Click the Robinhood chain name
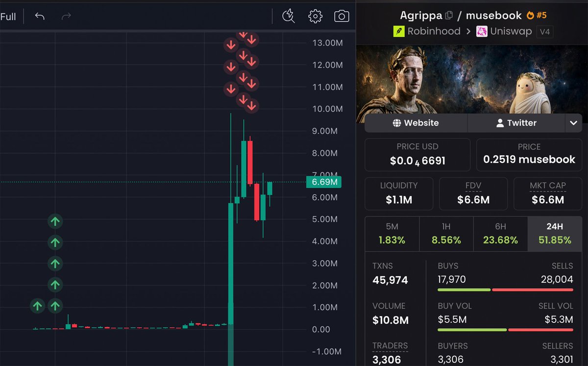The width and height of the screenshot is (588, 366). coord(434,31)
